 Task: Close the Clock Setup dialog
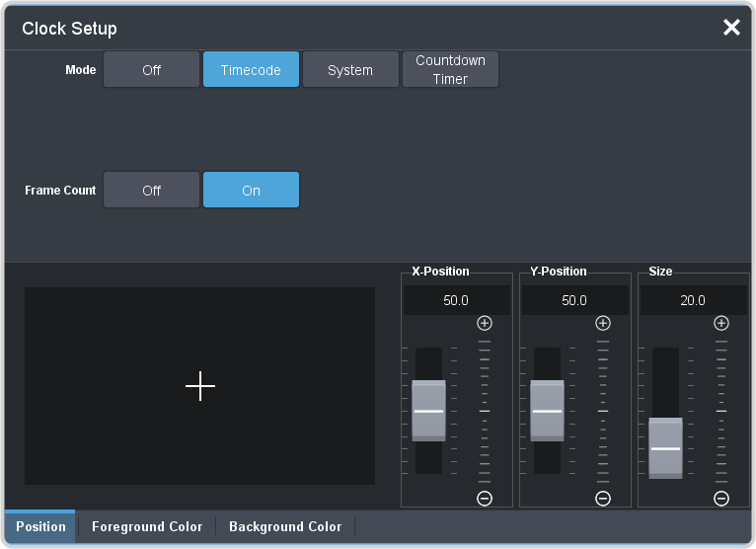click(731, 28)
